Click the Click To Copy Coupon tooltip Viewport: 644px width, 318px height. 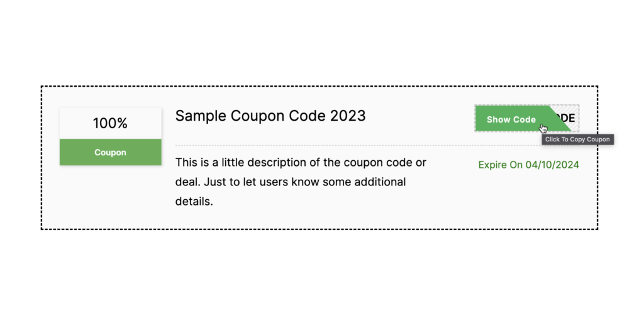(x=577, y=140)
